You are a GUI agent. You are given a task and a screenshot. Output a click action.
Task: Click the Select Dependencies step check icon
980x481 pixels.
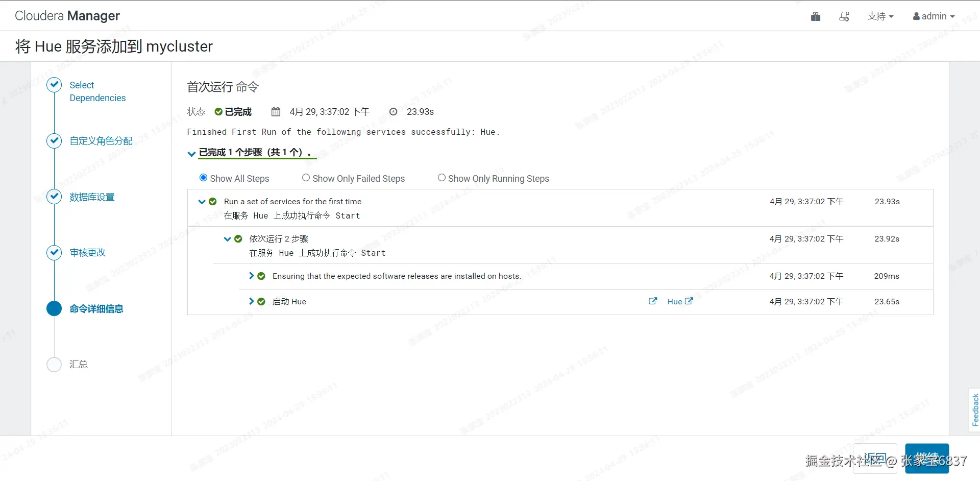tap(54, 85)
